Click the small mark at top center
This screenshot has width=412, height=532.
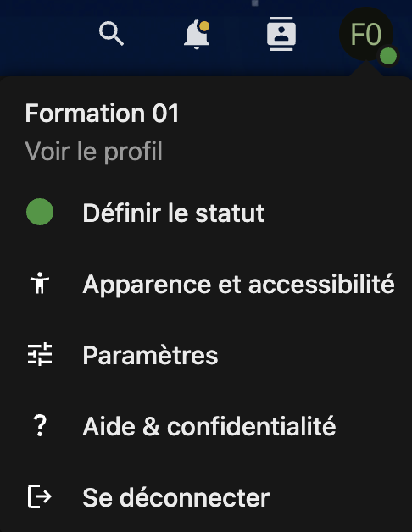pos(255,3)
